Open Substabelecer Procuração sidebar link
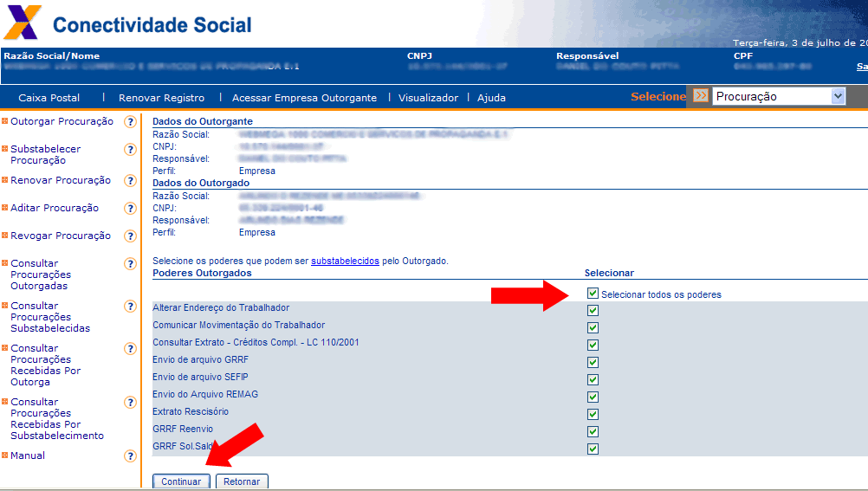Viewport: 868px width, 491px height. tap(45, 154)
